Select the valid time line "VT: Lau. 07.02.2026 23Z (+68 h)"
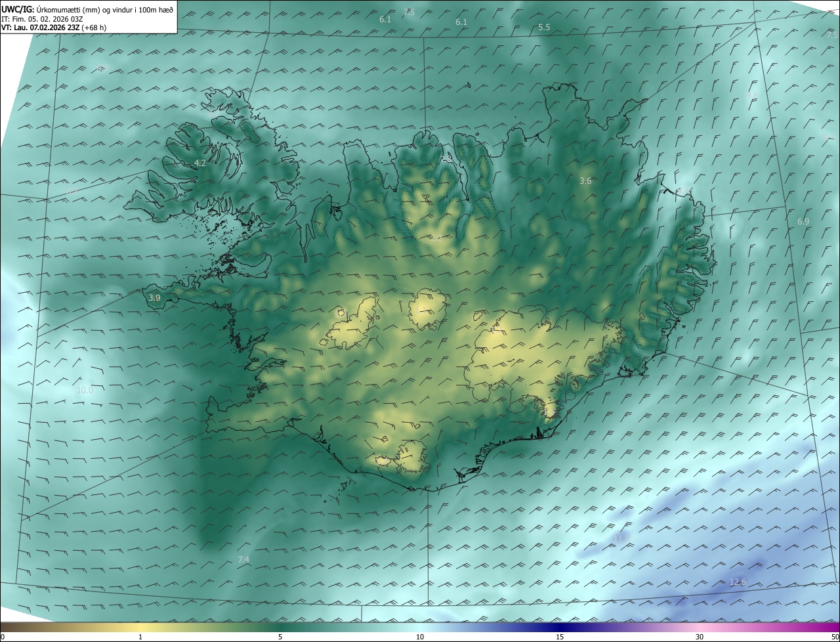The height and width of the screenshot is (642, 840). click(54, 28)
